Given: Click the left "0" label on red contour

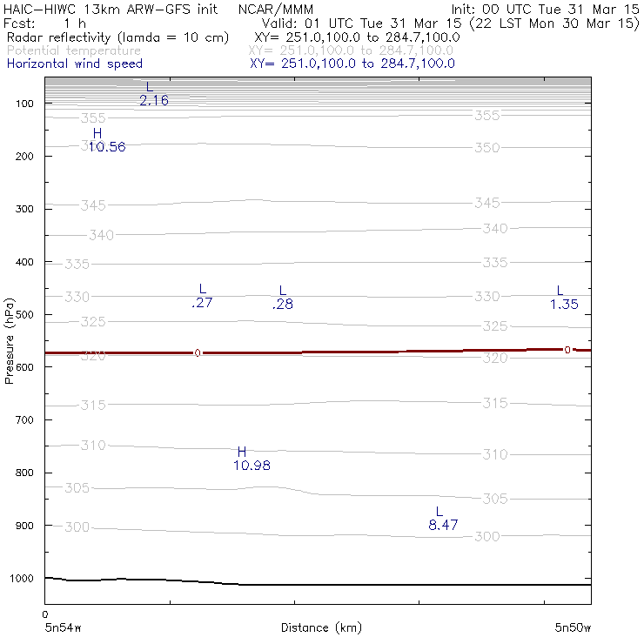Looking at the screenshot, I should 198,353.
